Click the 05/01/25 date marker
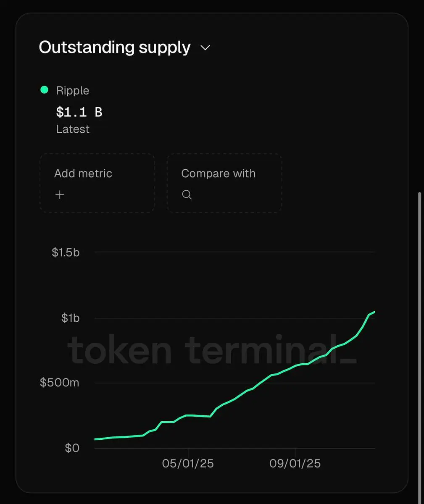Viewport: 424px width, 504px height. [188, 463]
